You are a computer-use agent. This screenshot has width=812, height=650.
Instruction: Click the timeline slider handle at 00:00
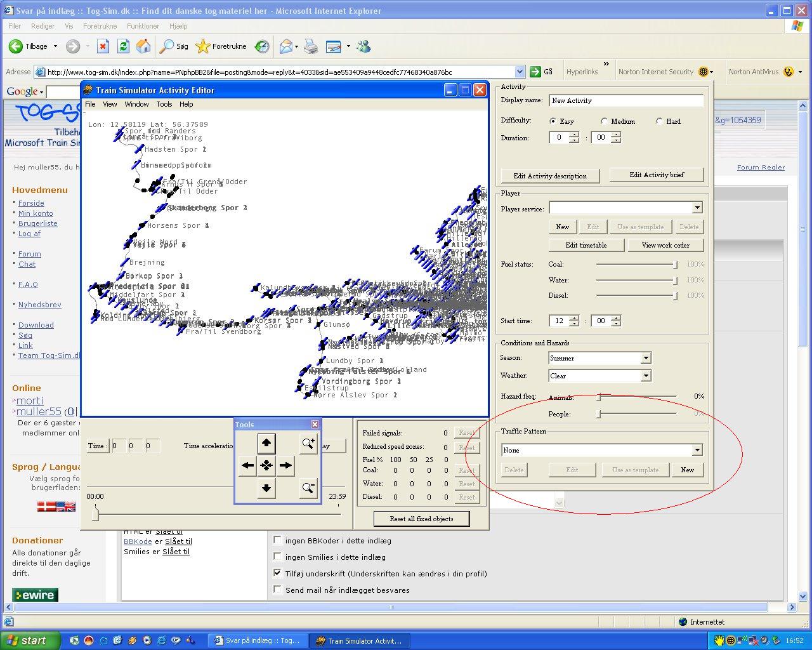(x=95, y=514)
